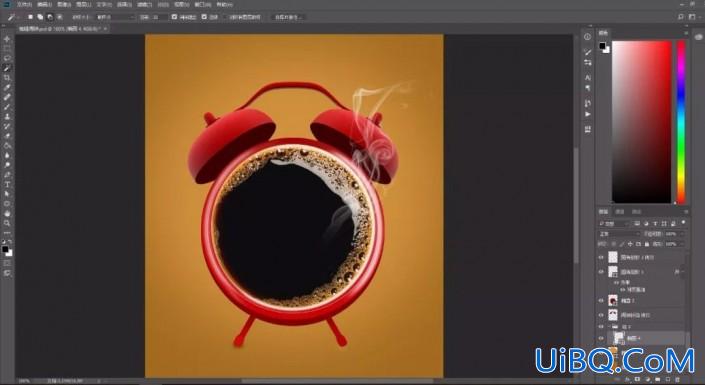The width and height of the screenshot is (705, 385).
Task: Click the Select and Mask button
Action: point(287,17)
